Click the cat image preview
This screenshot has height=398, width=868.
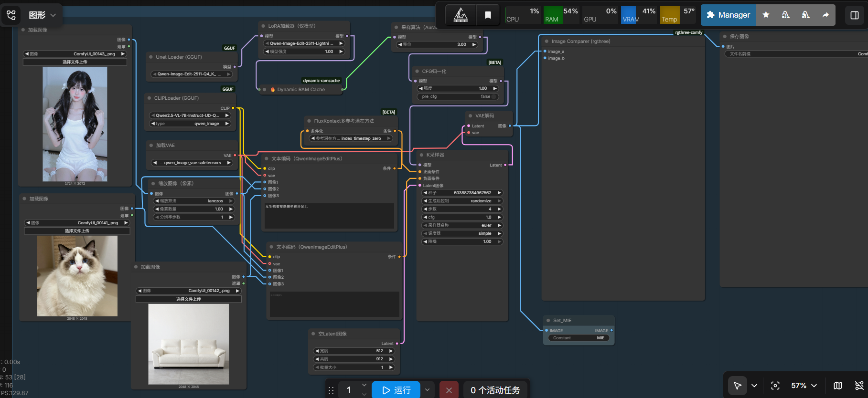coord(77,276)
